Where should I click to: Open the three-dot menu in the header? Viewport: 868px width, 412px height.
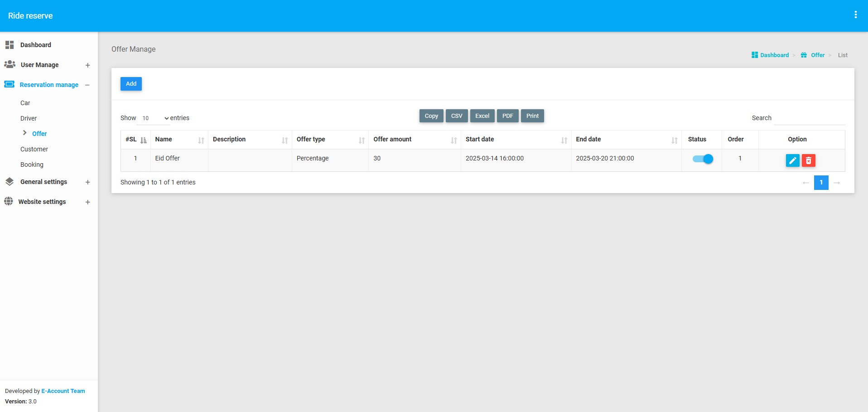[855, 15]
